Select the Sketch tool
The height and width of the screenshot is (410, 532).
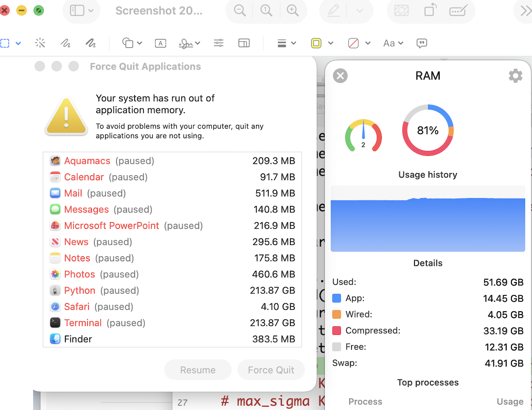pyautogui.click(x=65, y=43)
